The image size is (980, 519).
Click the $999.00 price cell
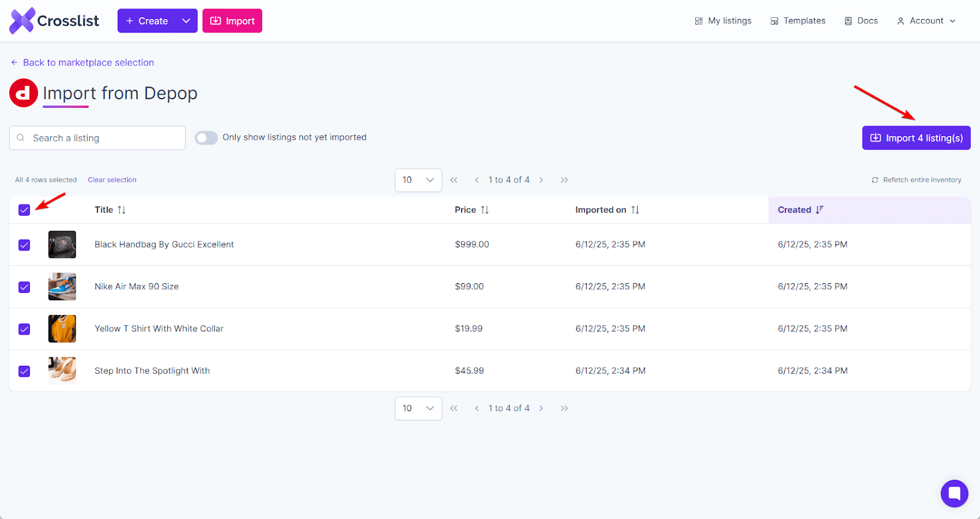pyautogui.click(x=472, y=244)
